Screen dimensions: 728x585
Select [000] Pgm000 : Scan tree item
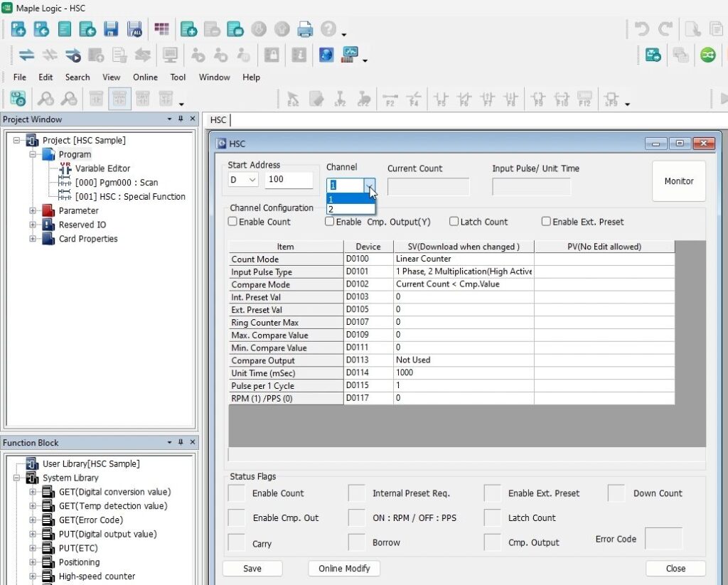[x=117, y=183]
